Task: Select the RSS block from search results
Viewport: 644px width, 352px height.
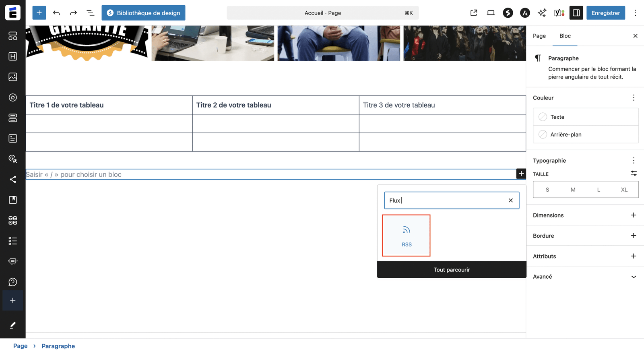Action: pyautogui.click(x=406, y=236)
